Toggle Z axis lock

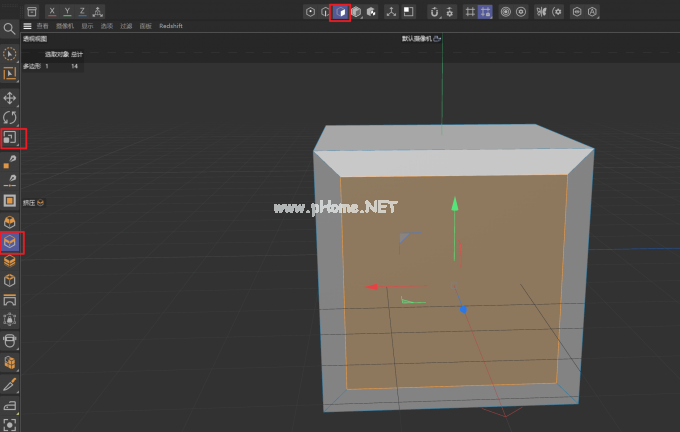coord(82,11)
